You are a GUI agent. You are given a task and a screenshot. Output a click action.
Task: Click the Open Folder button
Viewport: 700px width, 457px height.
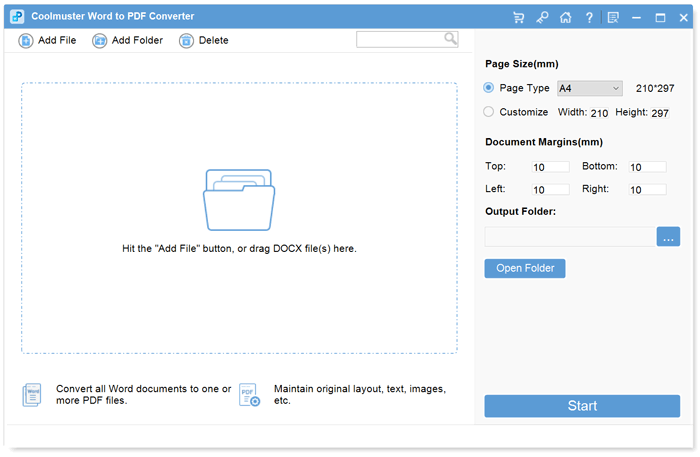525,268
